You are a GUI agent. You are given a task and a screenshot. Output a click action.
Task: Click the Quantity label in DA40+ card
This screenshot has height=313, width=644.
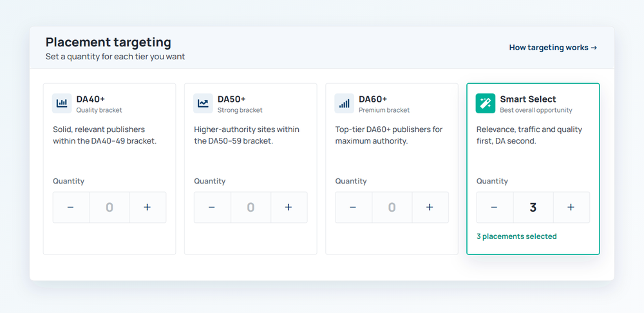(x=68, y=181)
